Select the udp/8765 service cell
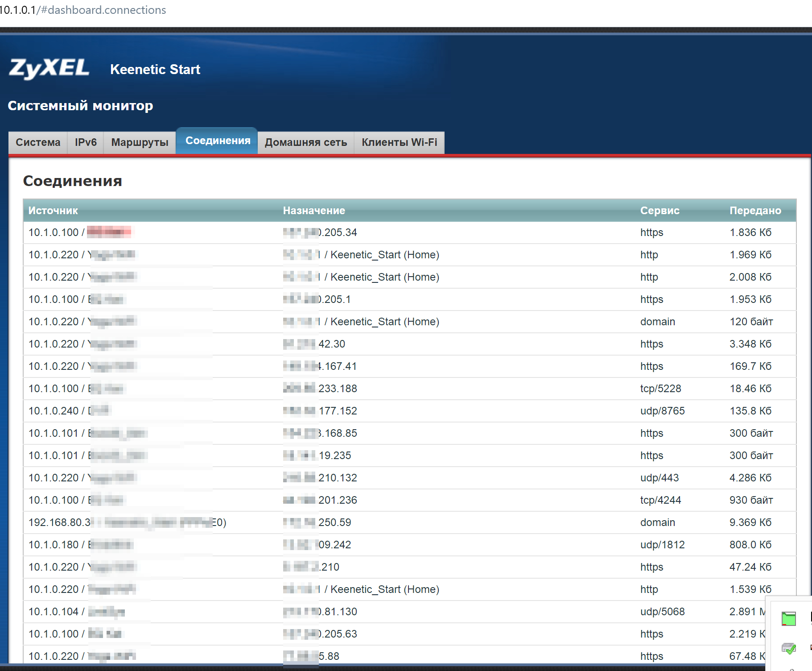Image resolution: width=812 pixels, height=671 pixels. 663,411
